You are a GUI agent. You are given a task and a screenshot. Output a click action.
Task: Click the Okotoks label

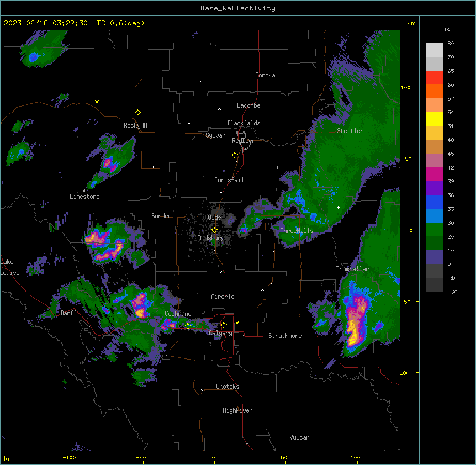(228, 387)
